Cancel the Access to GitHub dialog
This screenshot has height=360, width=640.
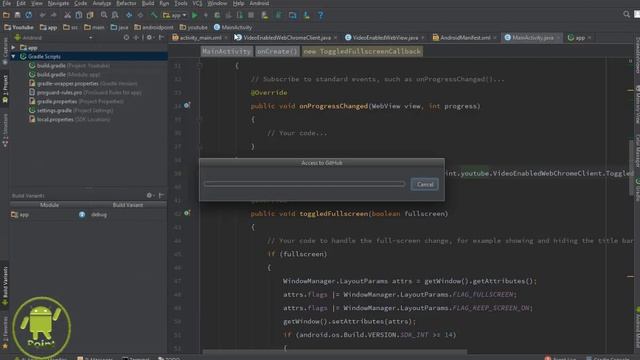pos(425,184)
